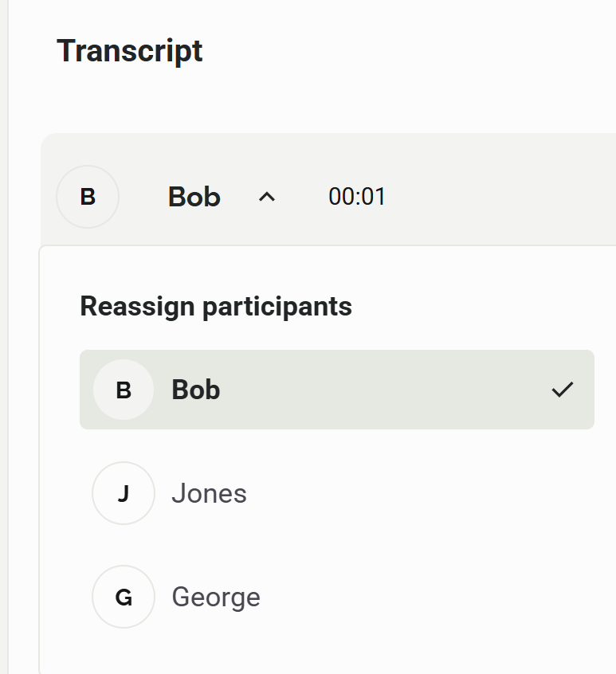Screen dimensions: 616x674
Task: Click the 'Reassign participants' section header
Action: pos(215,306)
